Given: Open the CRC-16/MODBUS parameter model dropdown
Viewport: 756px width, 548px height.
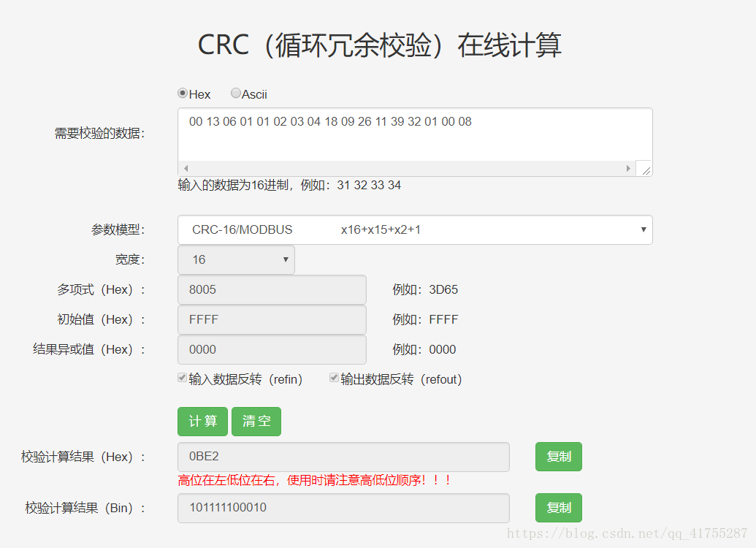Looking at the screenshot, I should click(415, 229).
